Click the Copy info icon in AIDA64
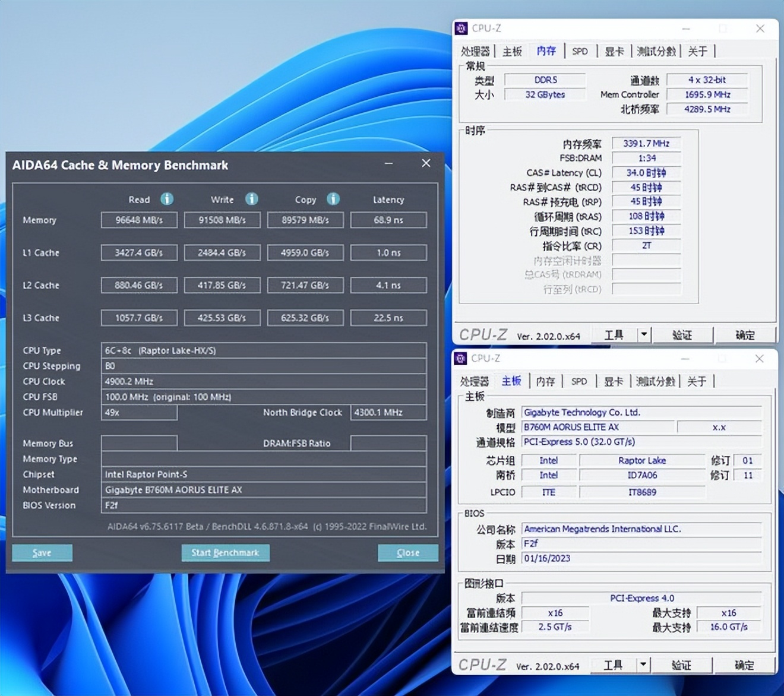Image resolution: width=784 pixels, height=696 pixels. [x=333, y=200]
